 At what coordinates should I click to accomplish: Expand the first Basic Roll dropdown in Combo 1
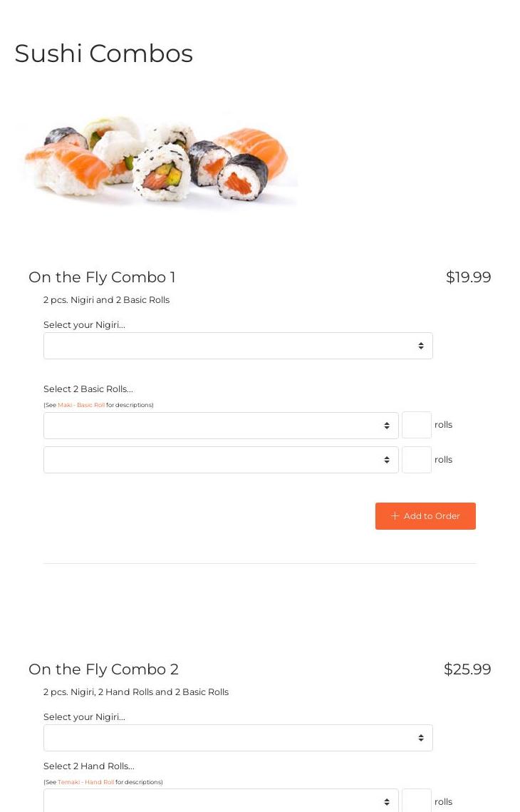(x=221, y=426)
